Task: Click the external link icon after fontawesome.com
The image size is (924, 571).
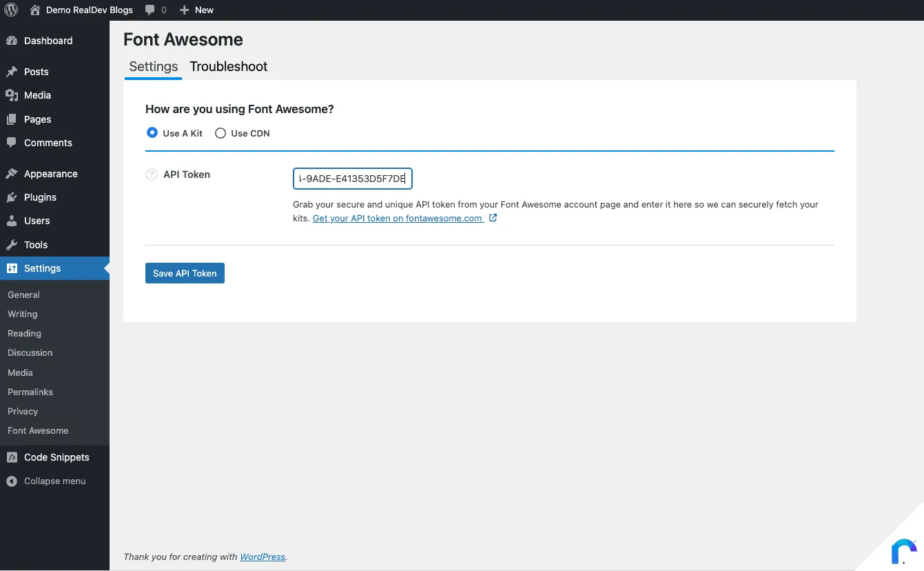Action: (493, 218)
